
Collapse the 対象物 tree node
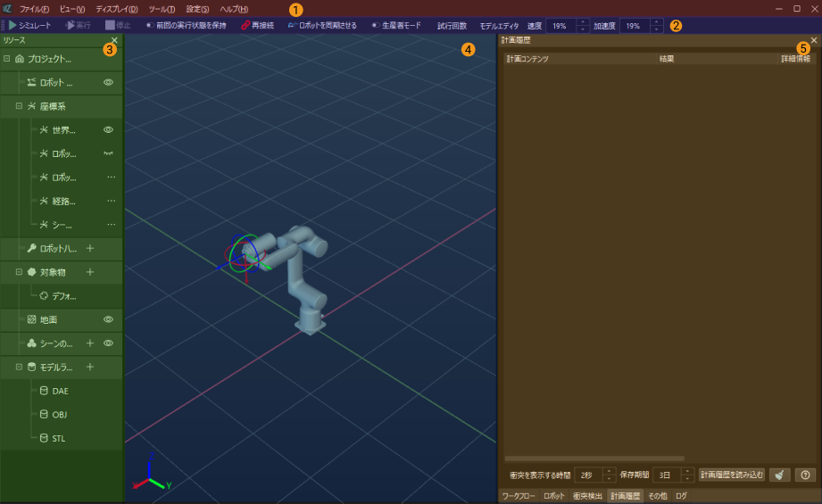pos(19,272)
